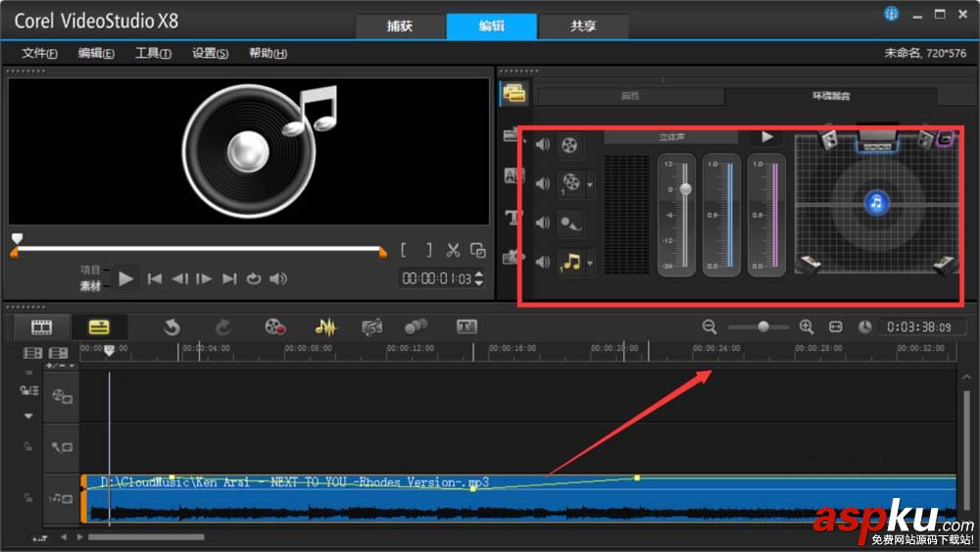Screen dimensions: 980x552
Task: Expand the overlay track dropdown arrow
Action: pyautogui.click(x=589, y=185)
